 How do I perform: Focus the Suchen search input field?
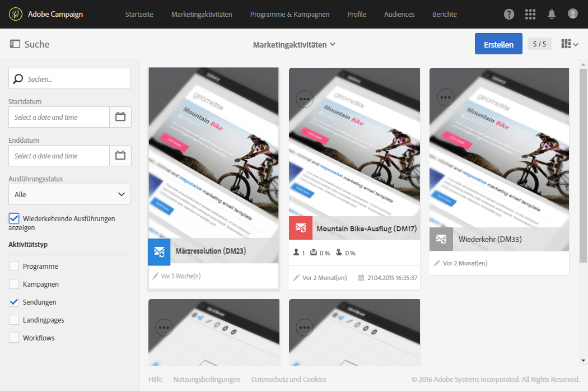pos(70,78)
